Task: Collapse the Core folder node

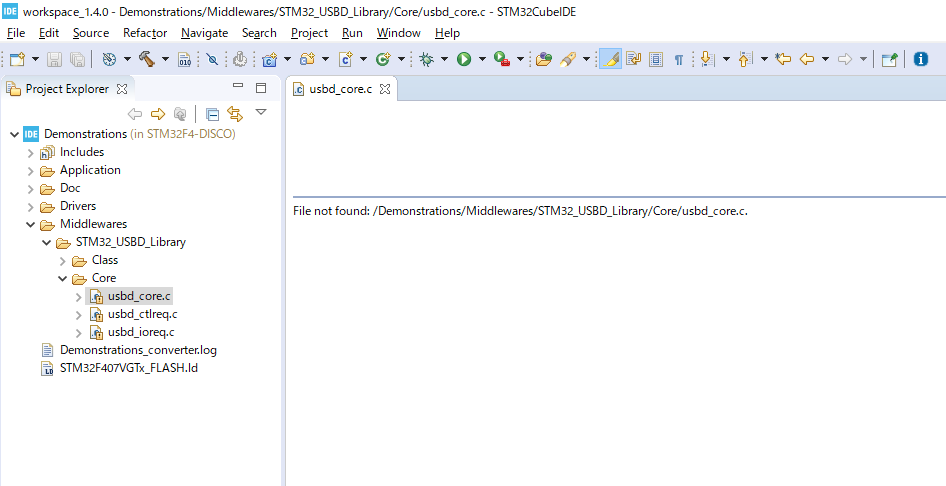Action: click(x=62, y=279)
